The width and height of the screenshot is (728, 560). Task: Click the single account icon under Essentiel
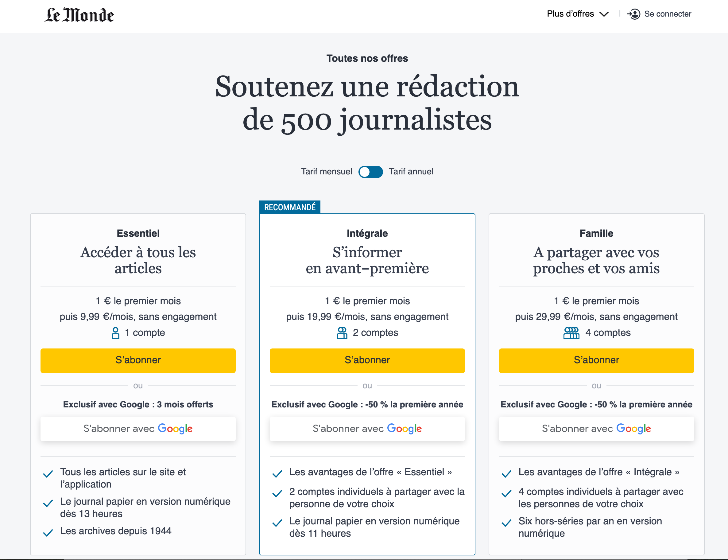point(115,333)
